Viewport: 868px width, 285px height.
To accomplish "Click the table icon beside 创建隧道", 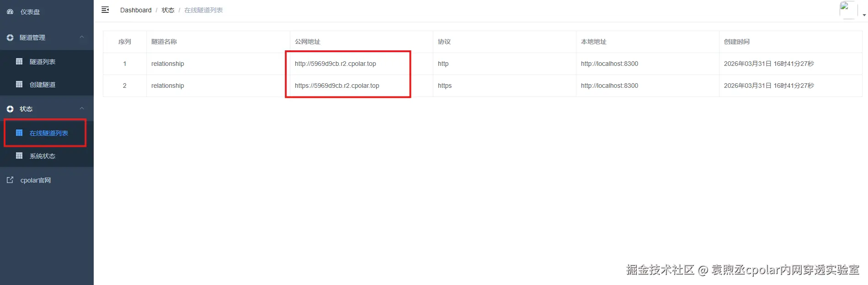I will point(19,84).
